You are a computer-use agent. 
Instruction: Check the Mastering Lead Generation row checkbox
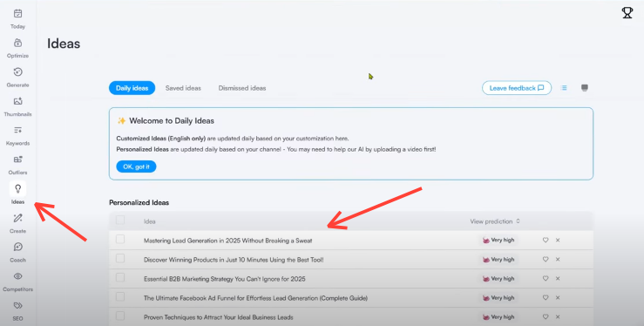point(120,239)
